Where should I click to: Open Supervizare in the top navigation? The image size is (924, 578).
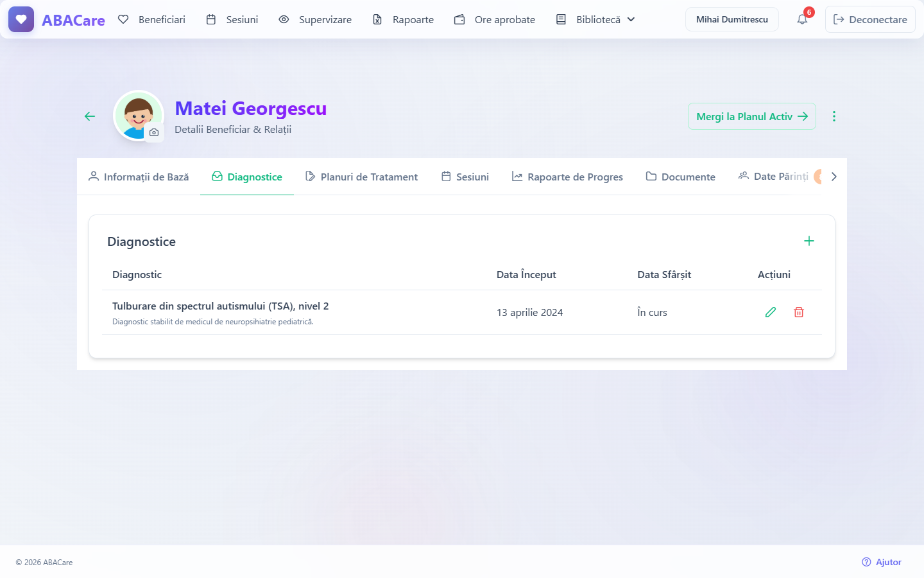tap(315, 19)
